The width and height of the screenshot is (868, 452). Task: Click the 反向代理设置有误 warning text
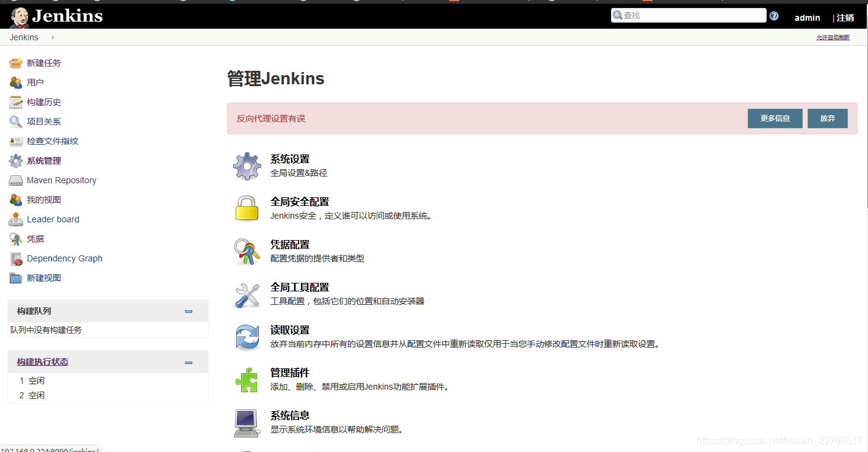coord(271,118)
